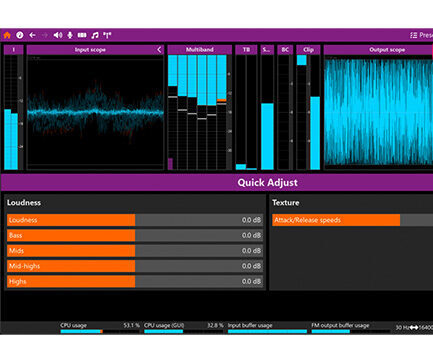Select the Clip panel header

pyautogui.click(x=308, y=50)
